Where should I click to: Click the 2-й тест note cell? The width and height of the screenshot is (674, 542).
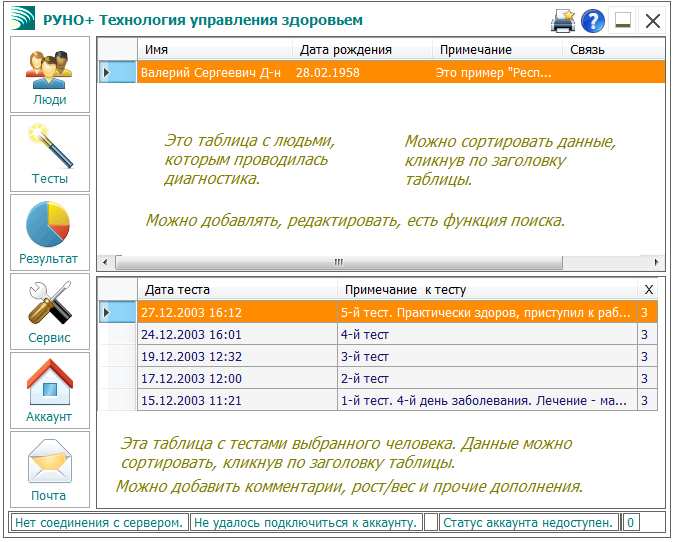pyautogui.click(x=487, y=378)
